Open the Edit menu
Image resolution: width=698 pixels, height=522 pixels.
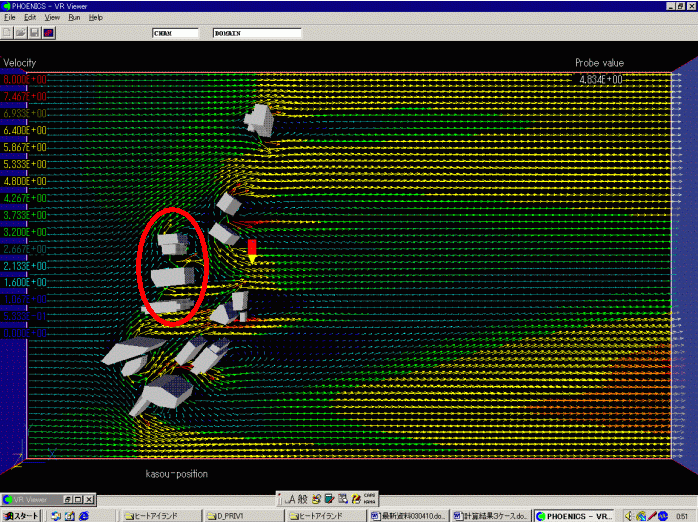[x=30, y=18]
